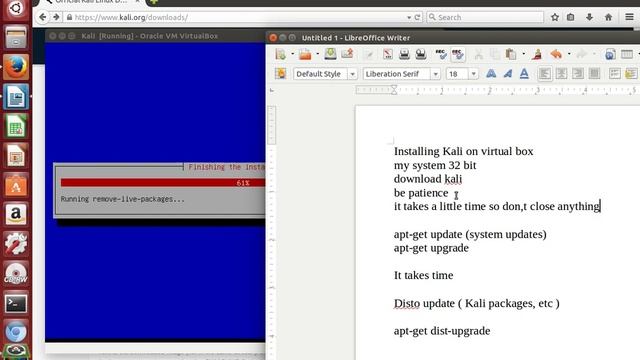Click the Cut scissors icon
This screenshot has height=360, width=640.
pyautogui.click(x=478, y=54)
